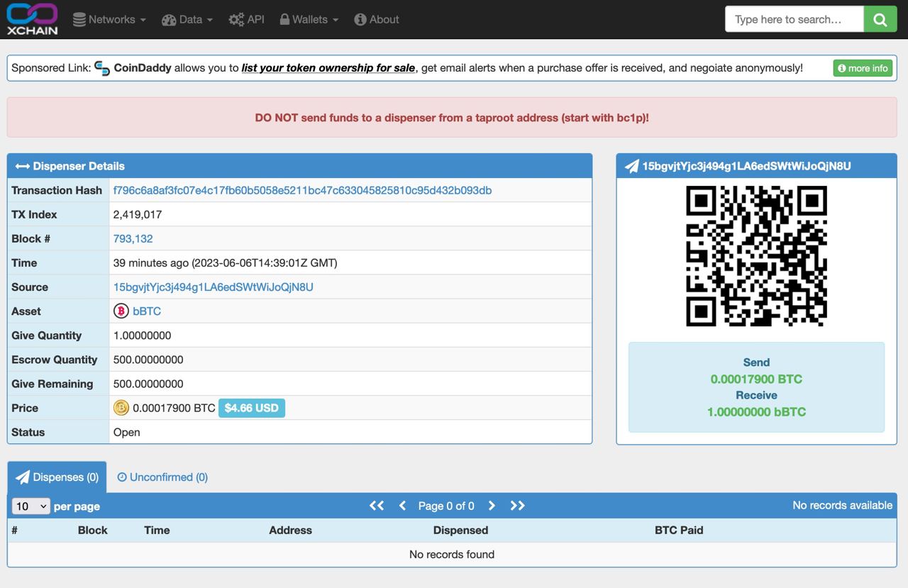This screenshot has height=588, width=908.
Task: Click the Dispenser Details arrows icon
Action: click(x=22, y=166)
